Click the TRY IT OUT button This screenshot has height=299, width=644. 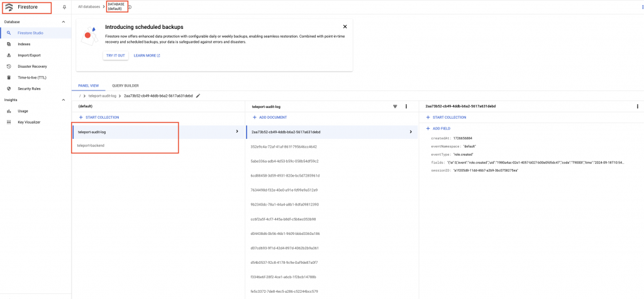coord(116,55)
